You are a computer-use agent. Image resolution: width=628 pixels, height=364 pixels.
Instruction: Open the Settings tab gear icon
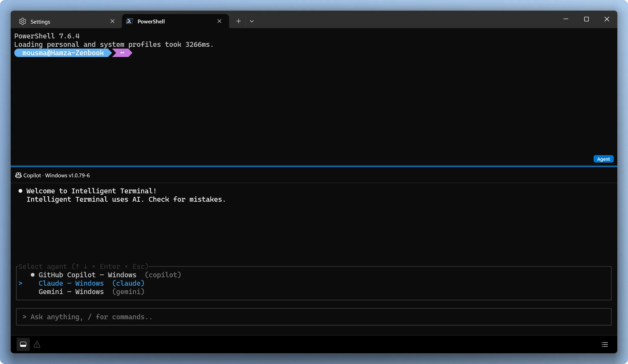tap(23, 21)
